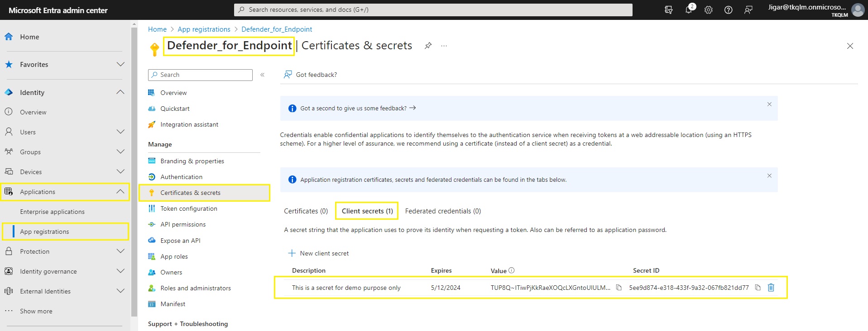
Task: Switch to the Certificates (0) tab
Action: tap(306, 211)
